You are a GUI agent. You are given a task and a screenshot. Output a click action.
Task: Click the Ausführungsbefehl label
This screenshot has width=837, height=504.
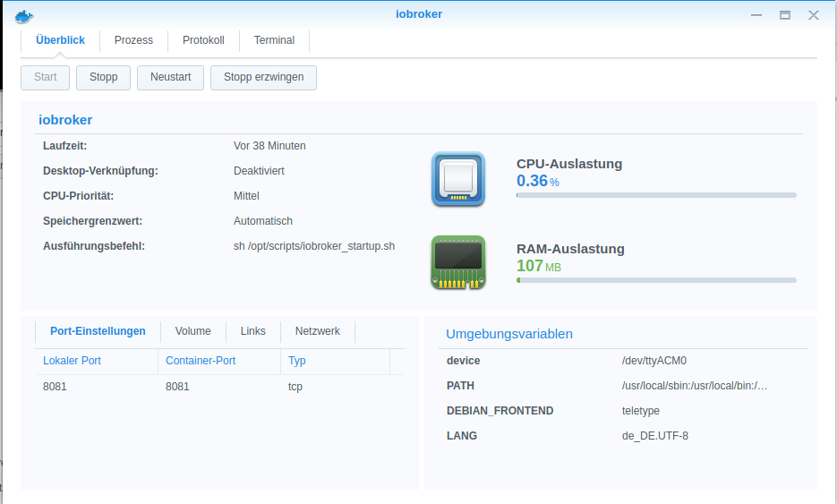pos(94,246)
